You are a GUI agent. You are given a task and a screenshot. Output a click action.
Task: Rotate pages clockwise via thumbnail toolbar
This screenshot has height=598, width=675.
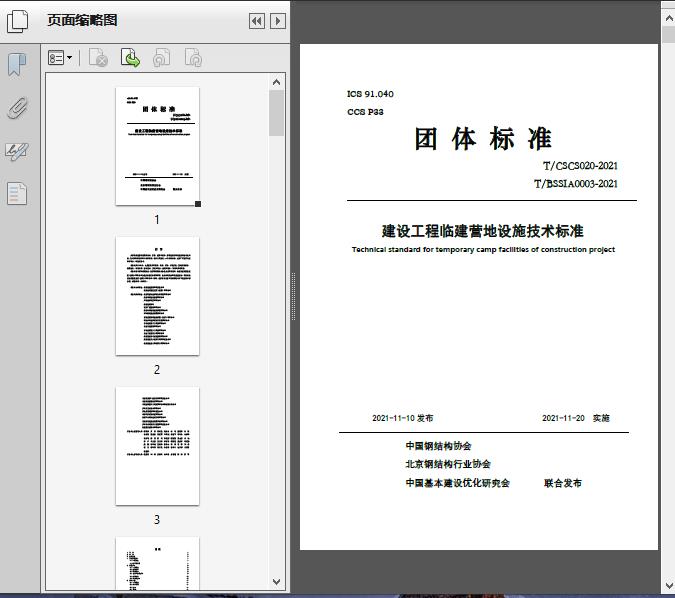click(x=193, y=59)
